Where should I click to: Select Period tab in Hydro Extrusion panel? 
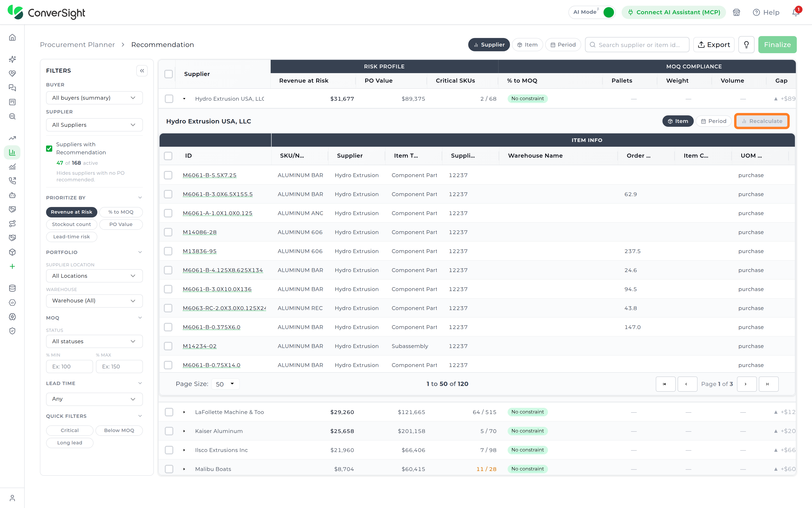pyautogui.click(x=713, y=121)
